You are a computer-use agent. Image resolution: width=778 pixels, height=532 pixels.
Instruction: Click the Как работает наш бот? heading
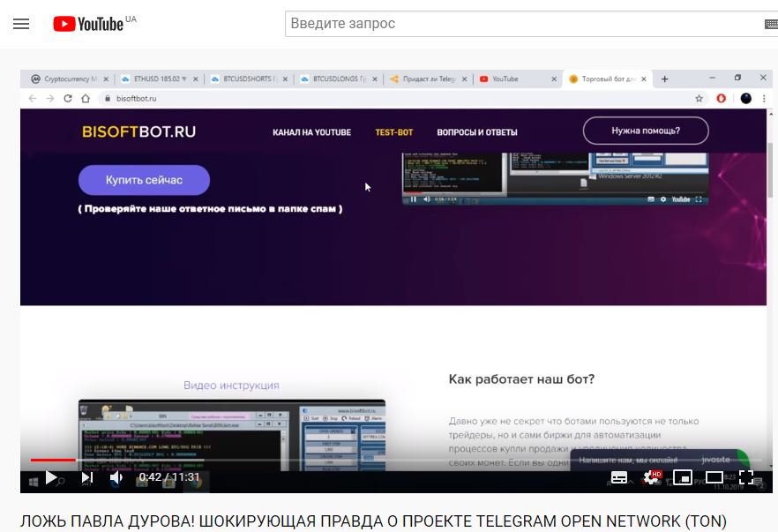(x=521, y=379)
